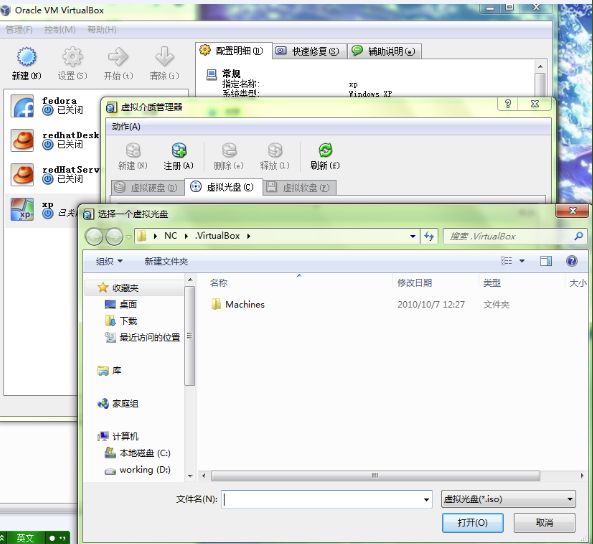
Task: Switch to the 虚拟软盘 floppy disks tab
Action: [x=300, y=188]
